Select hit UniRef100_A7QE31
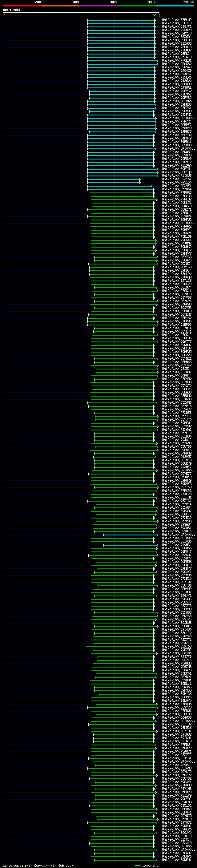Screen dimensions: 197x868 [177, 60]
